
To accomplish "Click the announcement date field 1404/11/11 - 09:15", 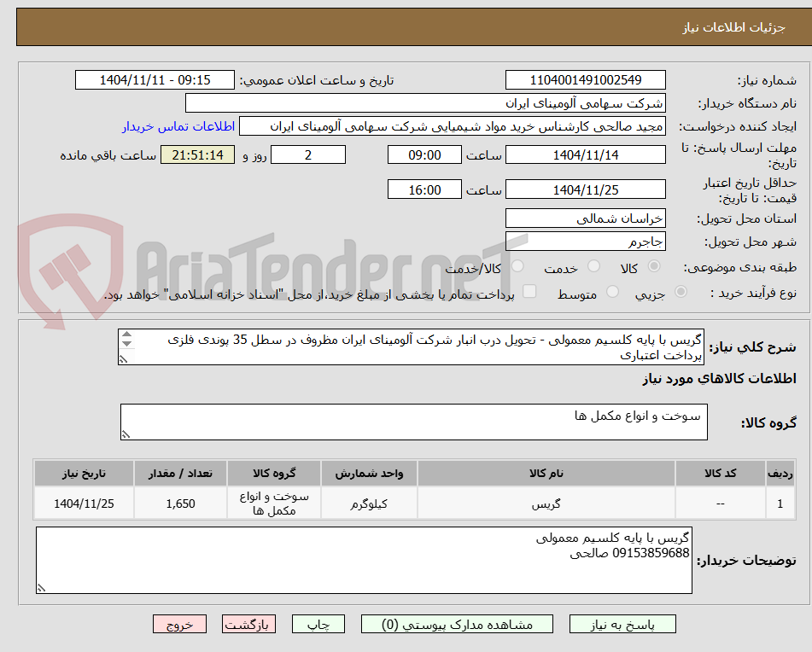I will (155, 80).
